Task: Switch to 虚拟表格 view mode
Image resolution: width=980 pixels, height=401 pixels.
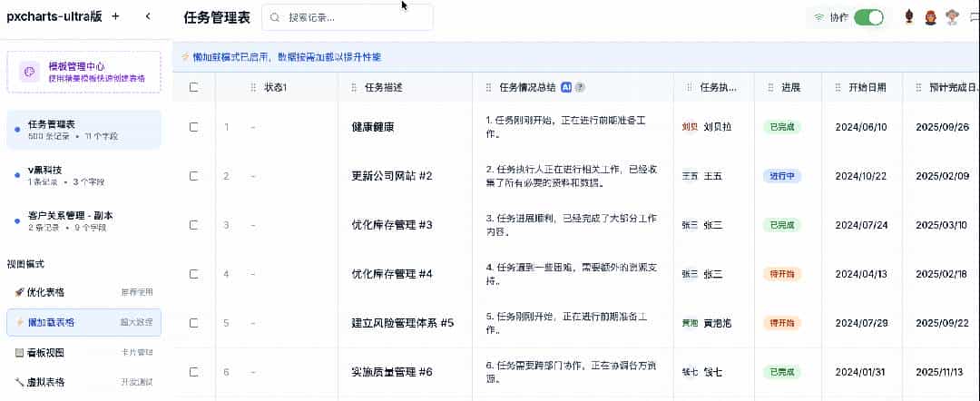Action: [x=83, y=382]
